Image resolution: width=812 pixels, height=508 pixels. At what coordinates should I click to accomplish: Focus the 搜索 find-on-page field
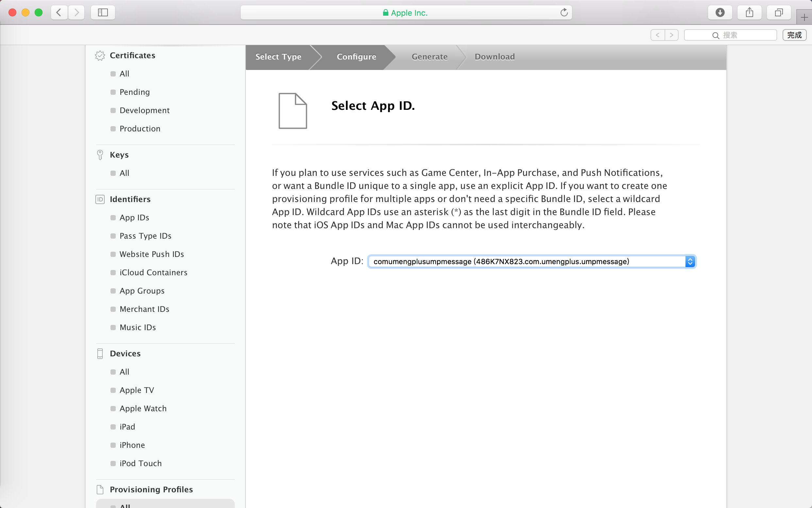(x=730, y=35)
